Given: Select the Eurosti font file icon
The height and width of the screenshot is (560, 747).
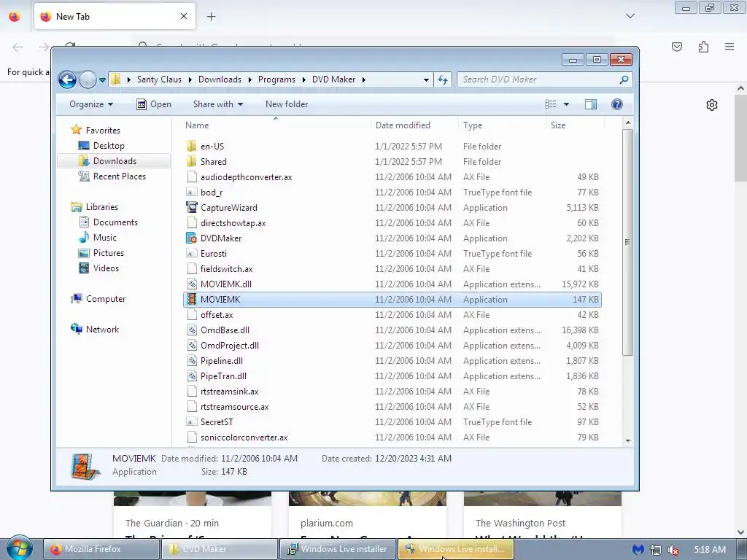Looking at the screenshot, I should click(192, 253).
